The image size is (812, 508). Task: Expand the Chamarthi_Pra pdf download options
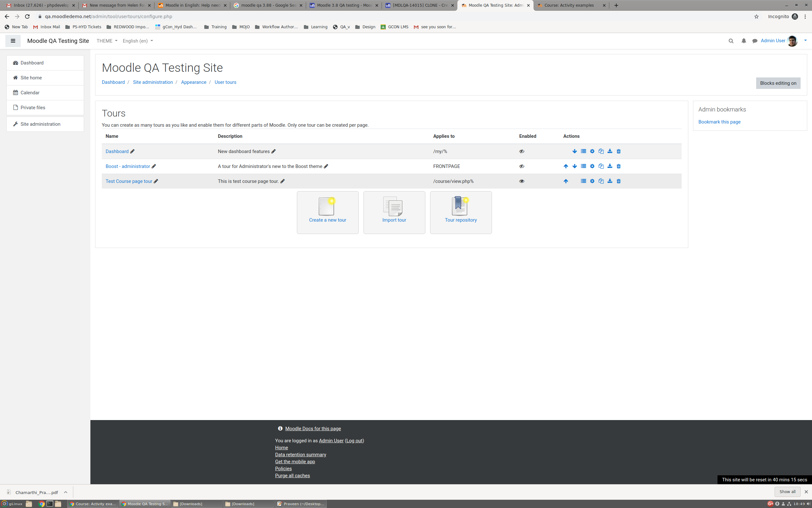(x=65, y=492)
